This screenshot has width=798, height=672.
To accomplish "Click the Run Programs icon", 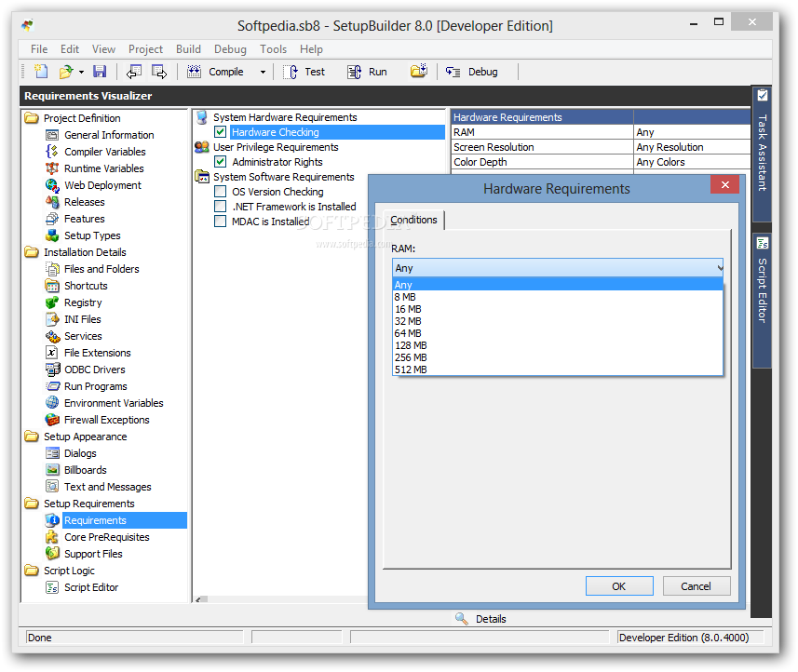I will (x=52, y=386).
